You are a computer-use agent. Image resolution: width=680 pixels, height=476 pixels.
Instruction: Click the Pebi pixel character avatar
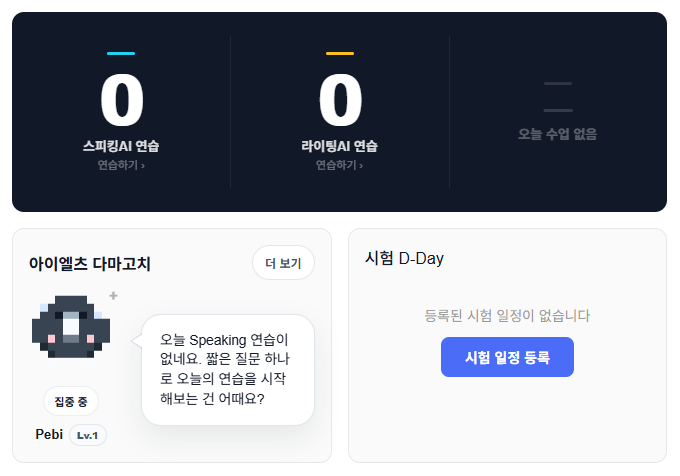70,327
